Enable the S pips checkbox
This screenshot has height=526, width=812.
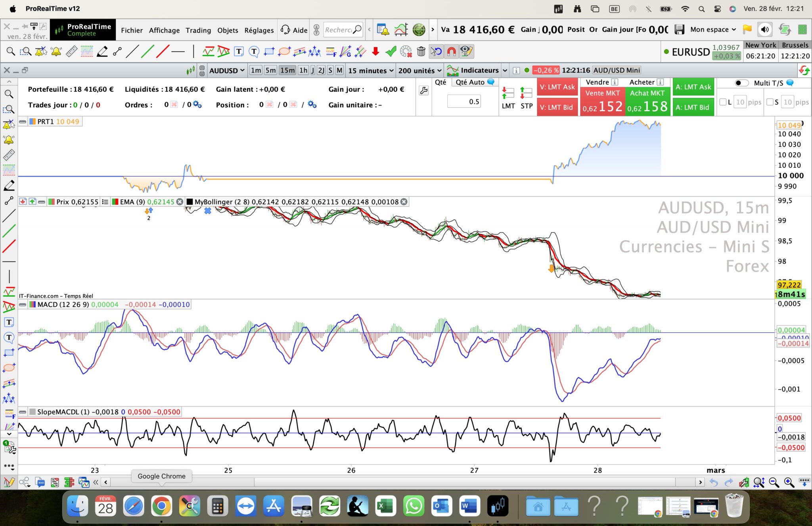click(x=770, y=102)
